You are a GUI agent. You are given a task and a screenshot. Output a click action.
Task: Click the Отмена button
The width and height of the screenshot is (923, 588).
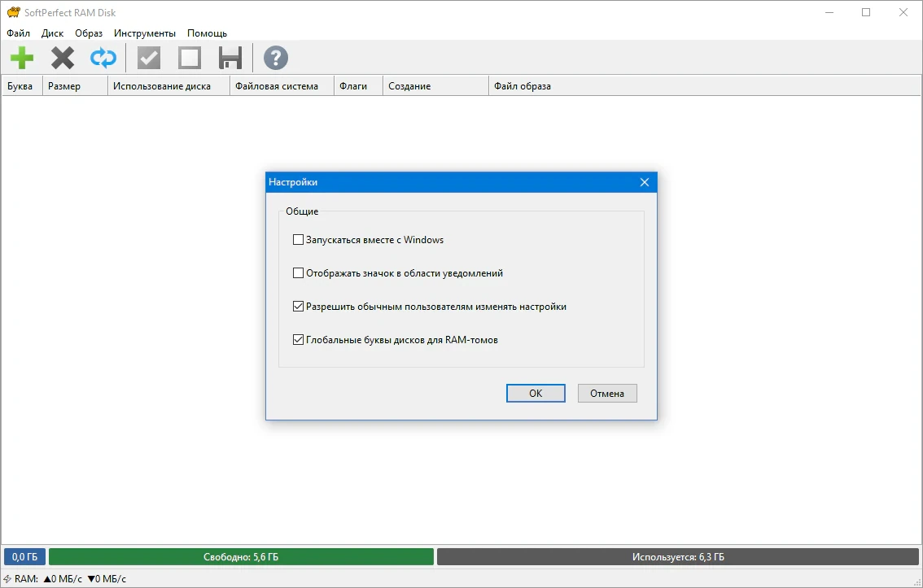tap(607, 394)
